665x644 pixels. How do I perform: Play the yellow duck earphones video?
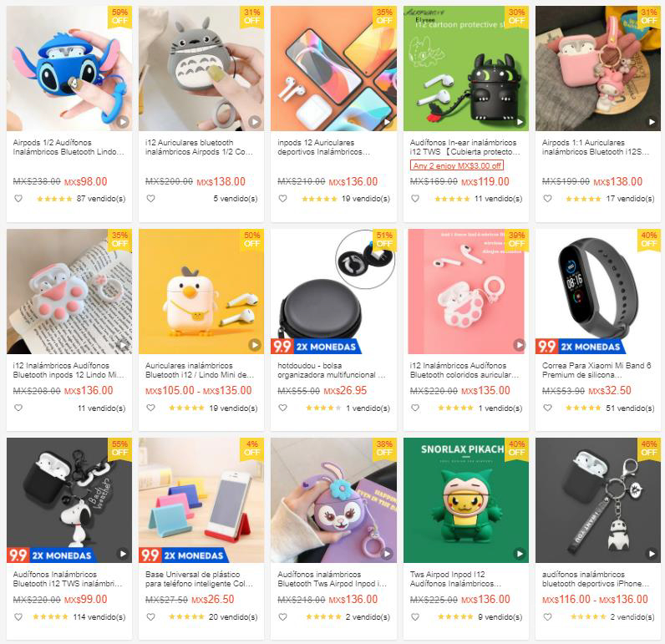coord(255,345)
